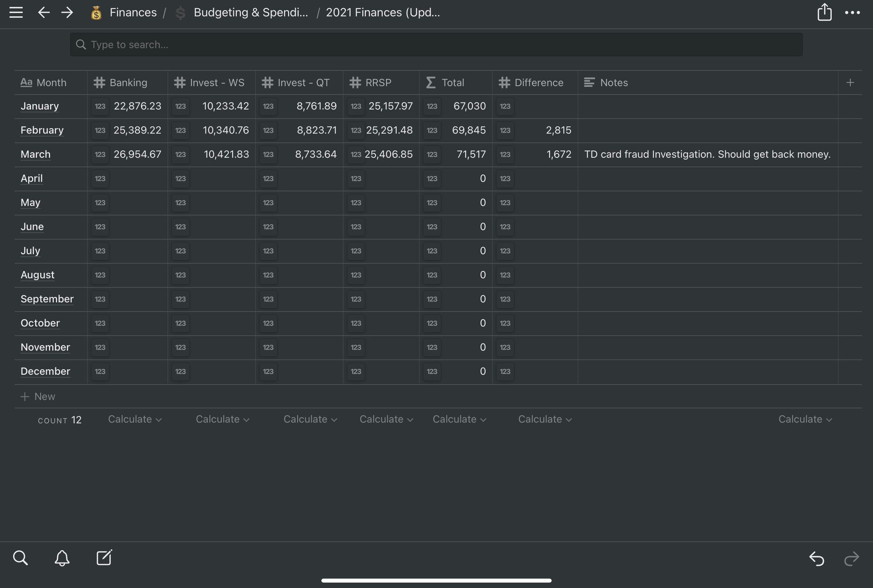Open Calculate dropdown under Total column
The height and width of the screenshot is (588, 873).
pyautogui.click(x=459, y=419)
